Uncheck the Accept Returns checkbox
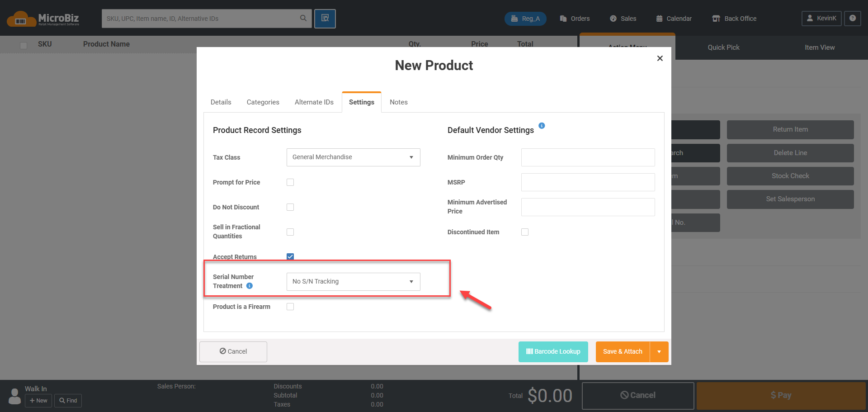This screenshot has height=412, width=868. (x=290, y=256)
